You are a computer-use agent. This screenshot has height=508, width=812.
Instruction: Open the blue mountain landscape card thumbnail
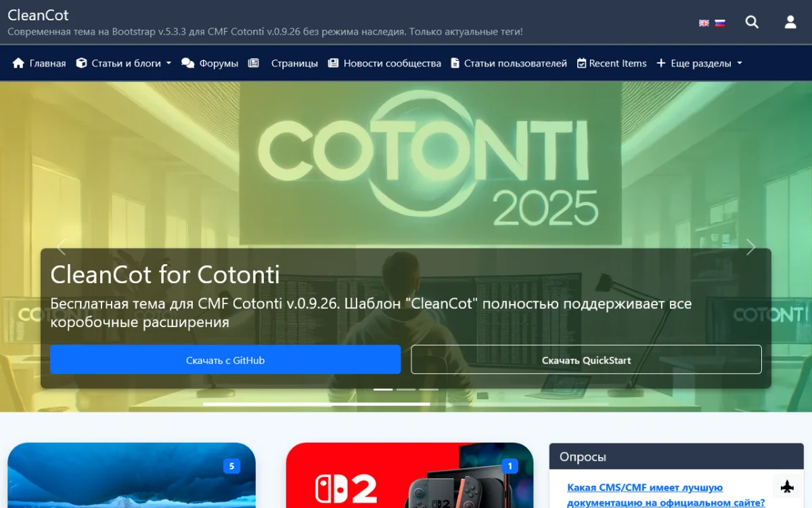[x=131, y=475]
